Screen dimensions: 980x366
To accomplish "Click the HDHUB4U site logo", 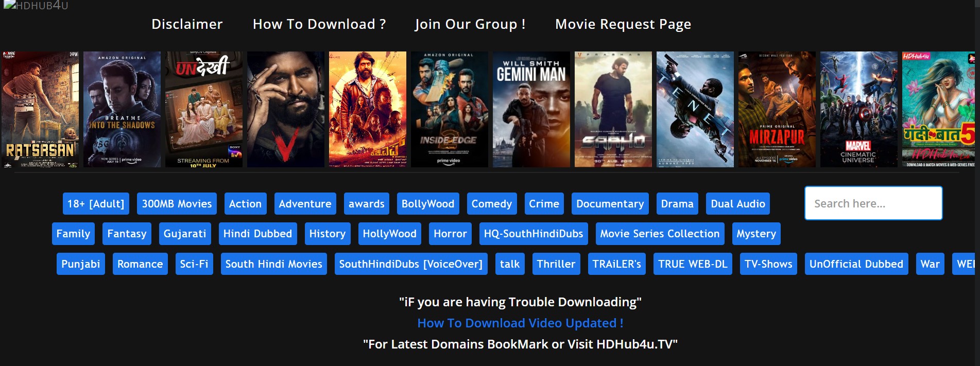I will pos(36,6).
